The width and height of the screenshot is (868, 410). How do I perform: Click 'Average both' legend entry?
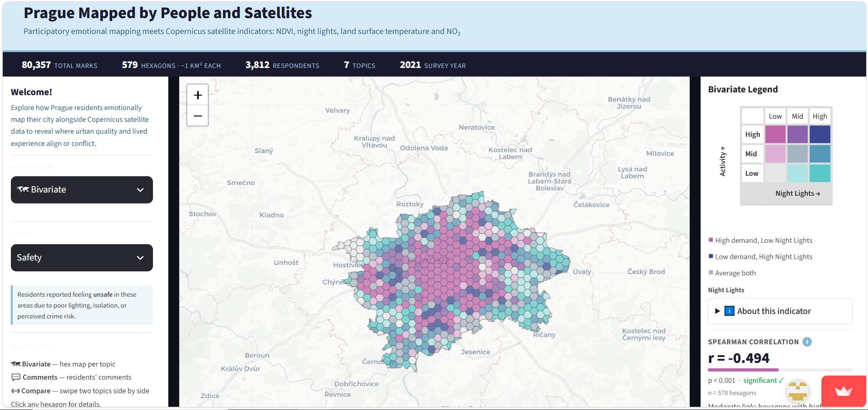click(732, 273)
